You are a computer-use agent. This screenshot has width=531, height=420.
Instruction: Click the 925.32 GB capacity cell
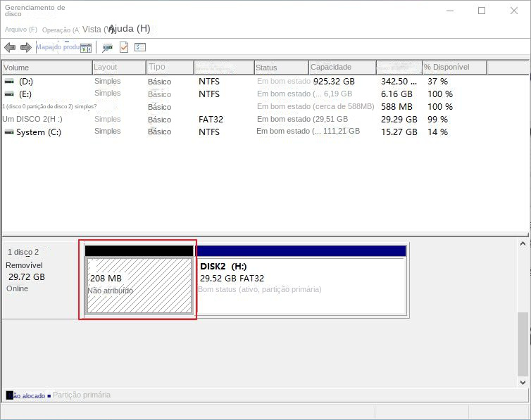pyautogui.click(x=334, y=82)
